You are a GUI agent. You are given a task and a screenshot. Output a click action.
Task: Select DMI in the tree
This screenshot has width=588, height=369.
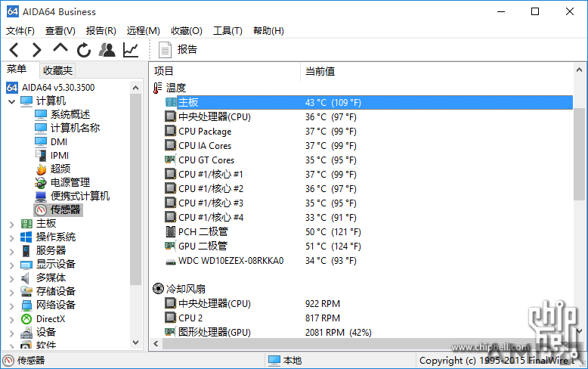pyautogui.click(x=59, y=142)
